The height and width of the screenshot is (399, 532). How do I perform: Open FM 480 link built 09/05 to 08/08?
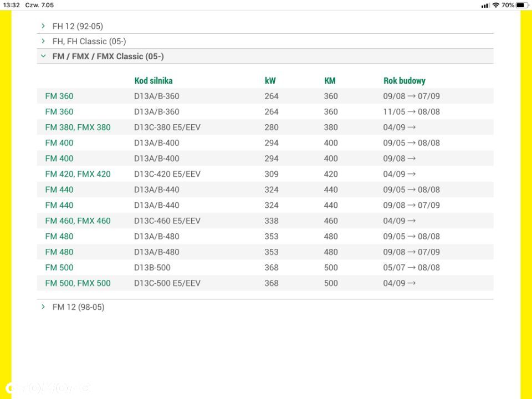click(59, 237)
